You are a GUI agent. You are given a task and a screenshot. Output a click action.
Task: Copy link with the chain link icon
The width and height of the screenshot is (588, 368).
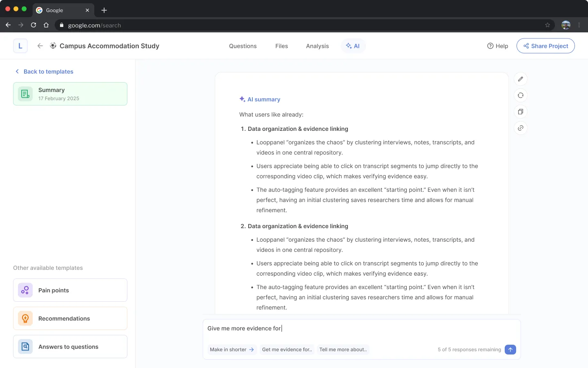(521, 128)
